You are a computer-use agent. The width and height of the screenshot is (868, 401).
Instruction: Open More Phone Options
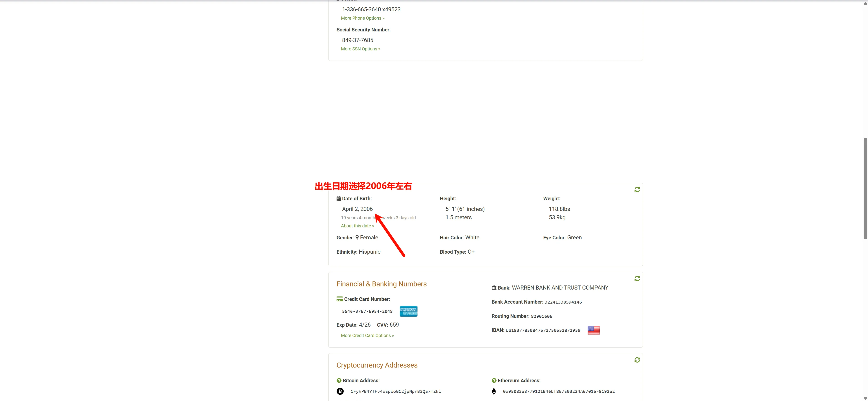[363, 18]
